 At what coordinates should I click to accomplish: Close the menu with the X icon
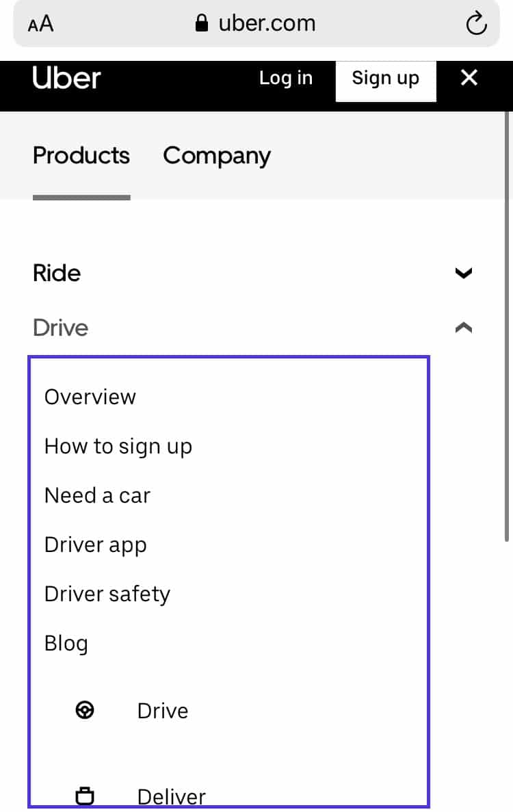point(469,78)
